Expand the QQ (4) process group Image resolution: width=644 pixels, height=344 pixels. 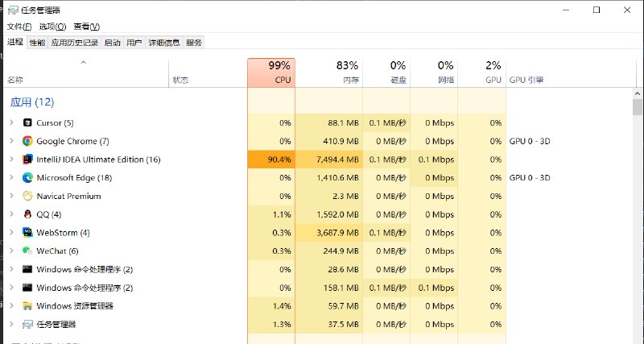pyautogui.click(x=12, y=214)
